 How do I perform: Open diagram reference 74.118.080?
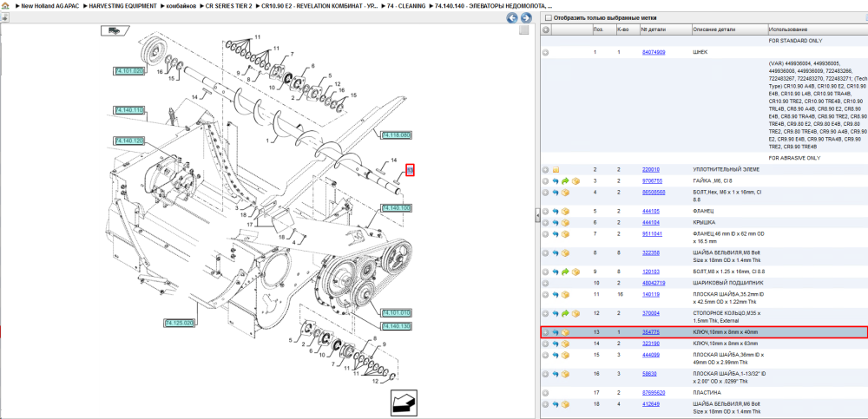[x=396, y=135]
